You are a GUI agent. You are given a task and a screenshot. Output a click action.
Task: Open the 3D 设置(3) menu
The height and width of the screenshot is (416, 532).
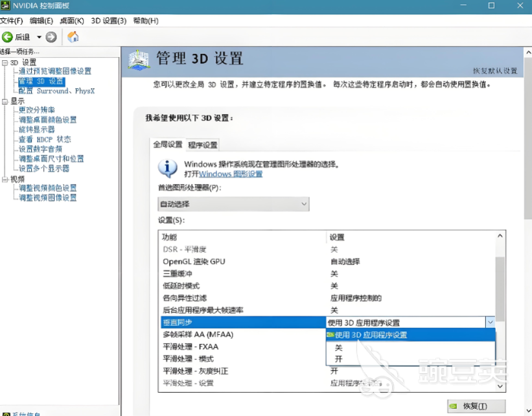[109, 21]
